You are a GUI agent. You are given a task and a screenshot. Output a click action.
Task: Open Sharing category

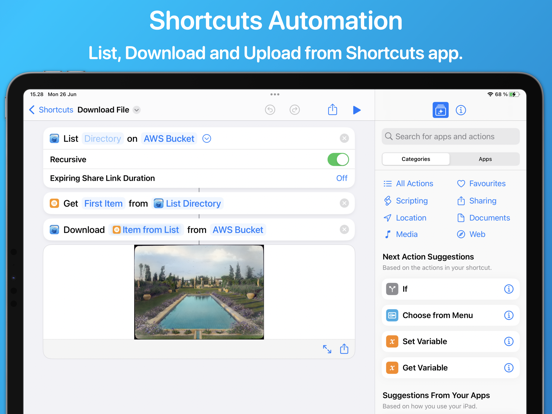coord(477,201)
